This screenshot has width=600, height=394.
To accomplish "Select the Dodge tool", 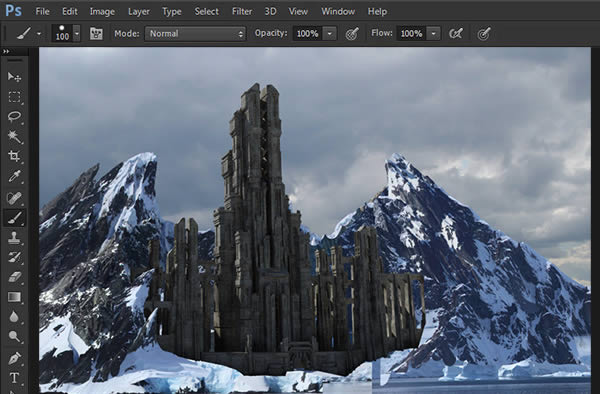I will (15, 337).
